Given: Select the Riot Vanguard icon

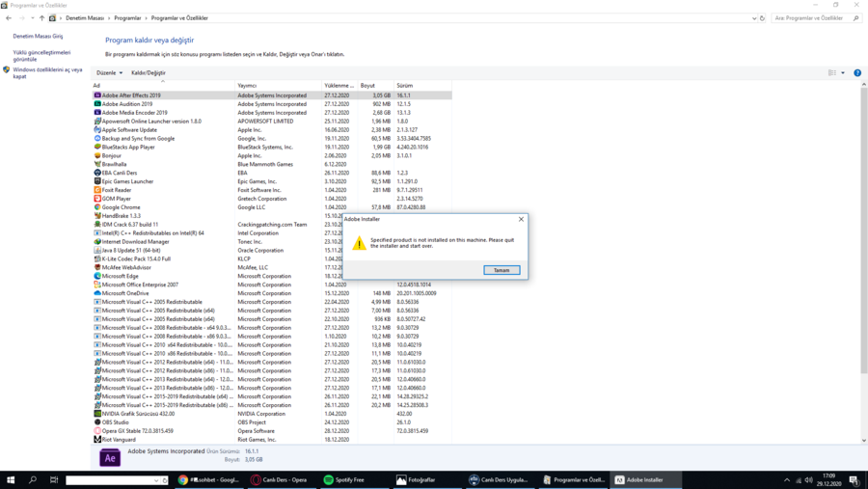Looking at the screenshot, I should coord(97,439).
